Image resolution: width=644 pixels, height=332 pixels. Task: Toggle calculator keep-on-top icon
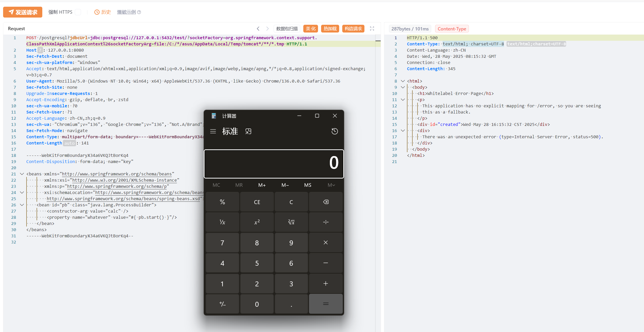tap(248, 131)
